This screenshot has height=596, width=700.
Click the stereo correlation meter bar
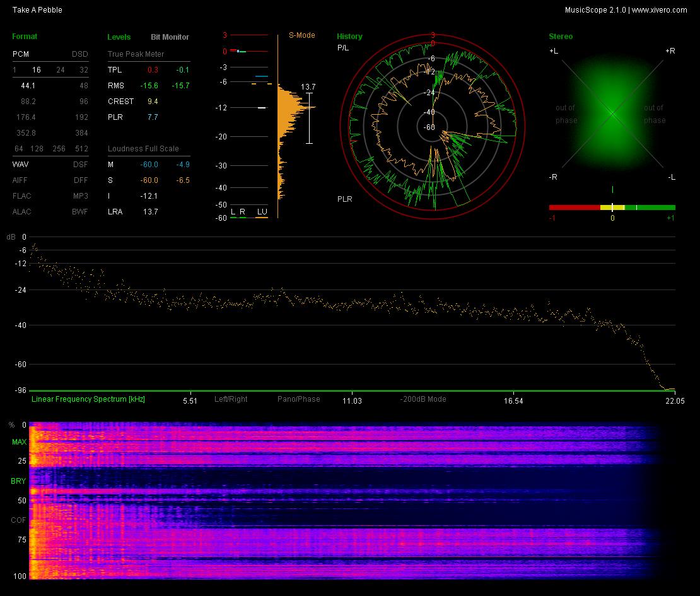612,207
